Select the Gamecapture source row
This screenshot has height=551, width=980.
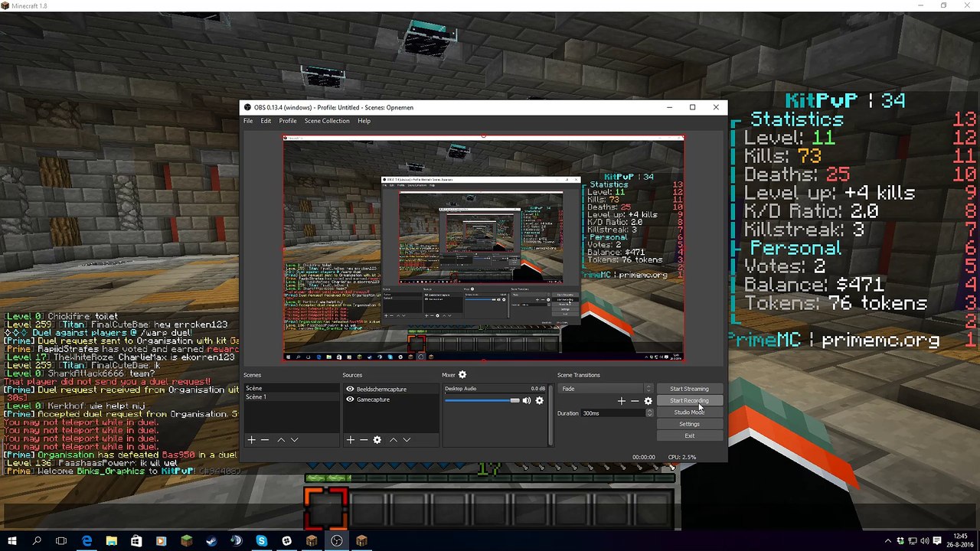pos(390,399)
